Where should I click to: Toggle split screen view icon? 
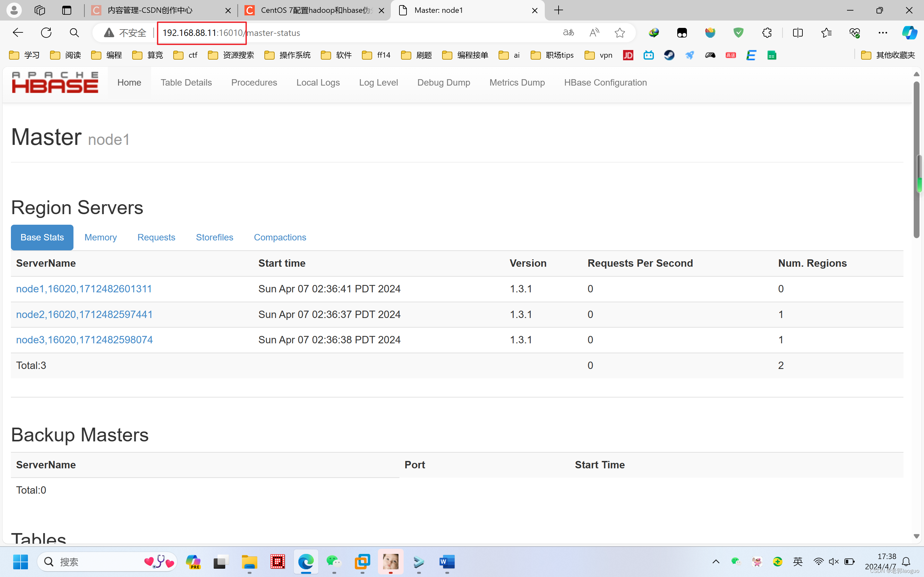click(x=798, y=33)
